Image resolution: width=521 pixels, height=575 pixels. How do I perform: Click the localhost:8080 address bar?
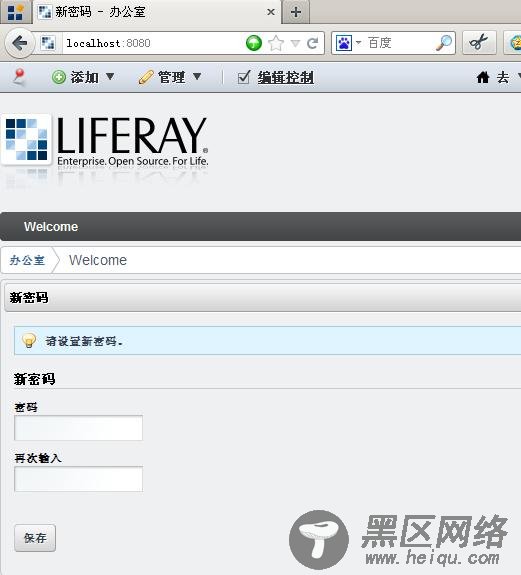pyautogui.click(x=153, y=43)
